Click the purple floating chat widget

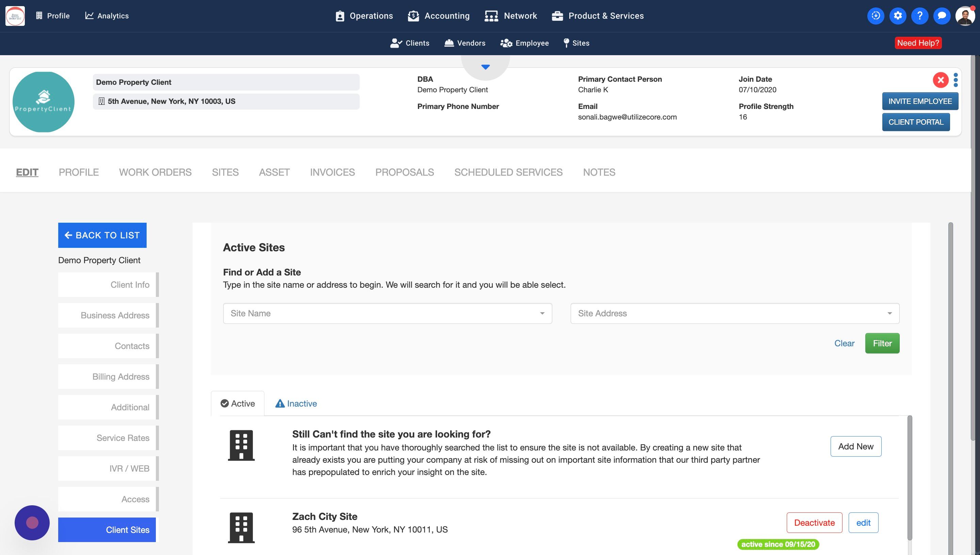click(x=32, y=523)
